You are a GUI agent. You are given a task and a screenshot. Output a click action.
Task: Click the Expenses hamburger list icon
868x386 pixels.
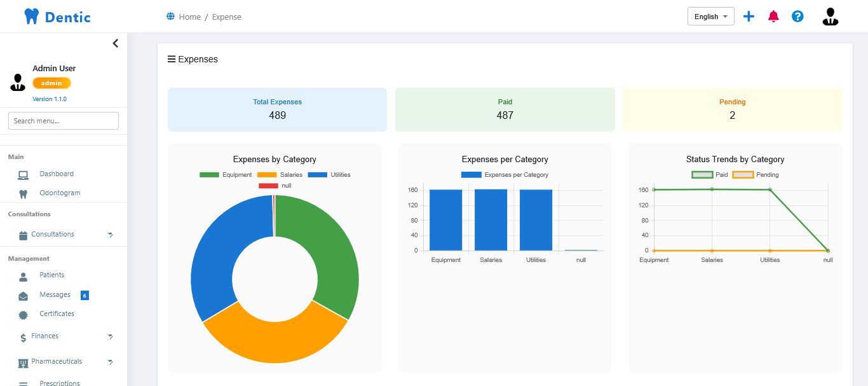pos(172,59)
